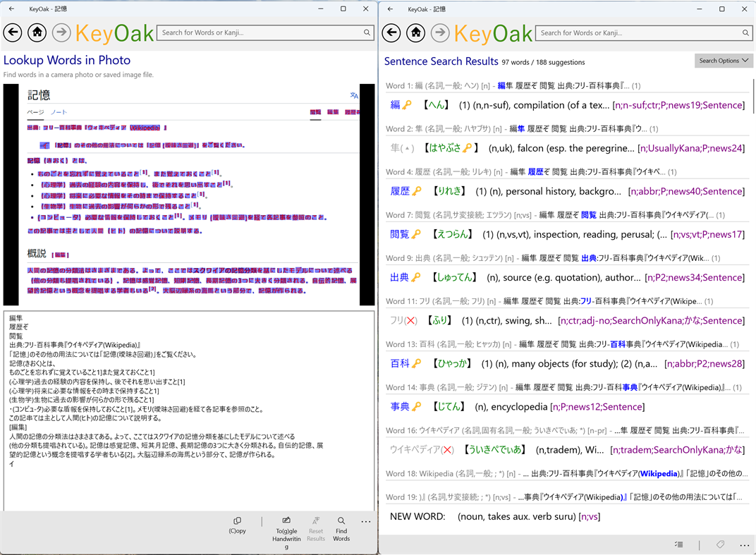Click the Home icon in the left window
The height and width of the screenshot is (555, 756).
click(x=37, y=32)
